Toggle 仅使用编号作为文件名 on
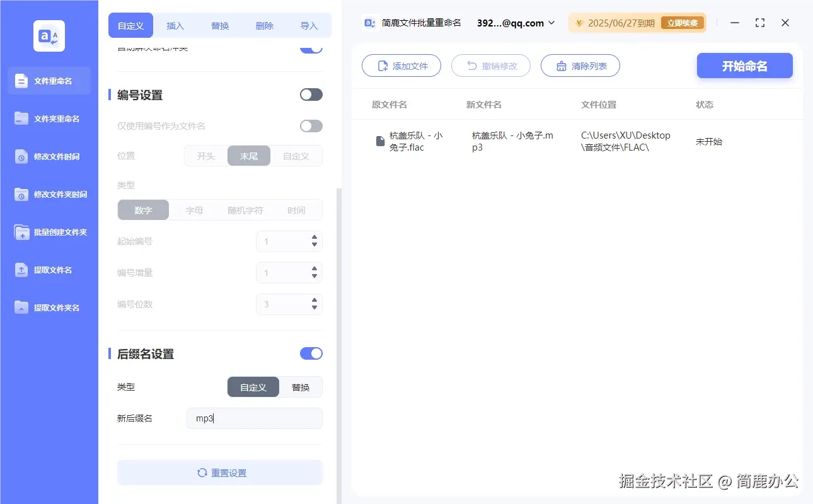 (311, 125)
